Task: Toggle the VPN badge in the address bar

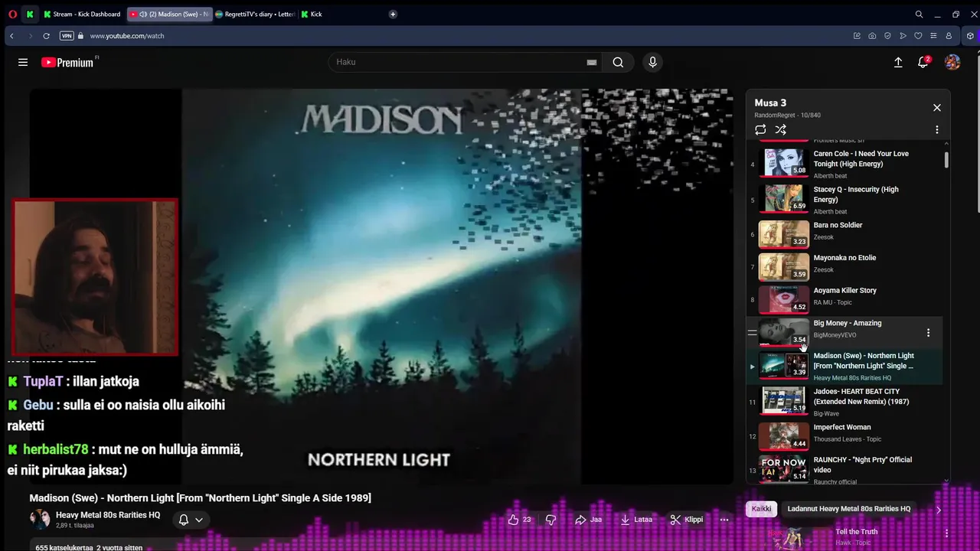Action: [67, 36]
